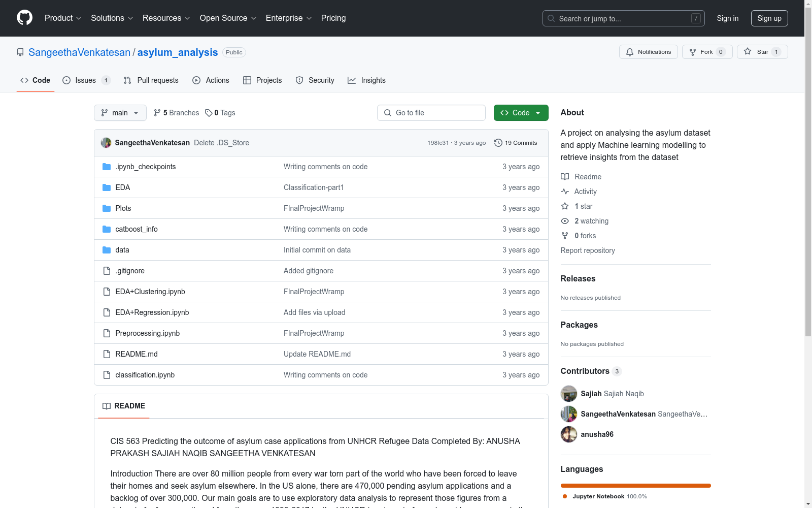
Task: Click the Go to file input
Action: pyautogui.click(x=431, y=113)
